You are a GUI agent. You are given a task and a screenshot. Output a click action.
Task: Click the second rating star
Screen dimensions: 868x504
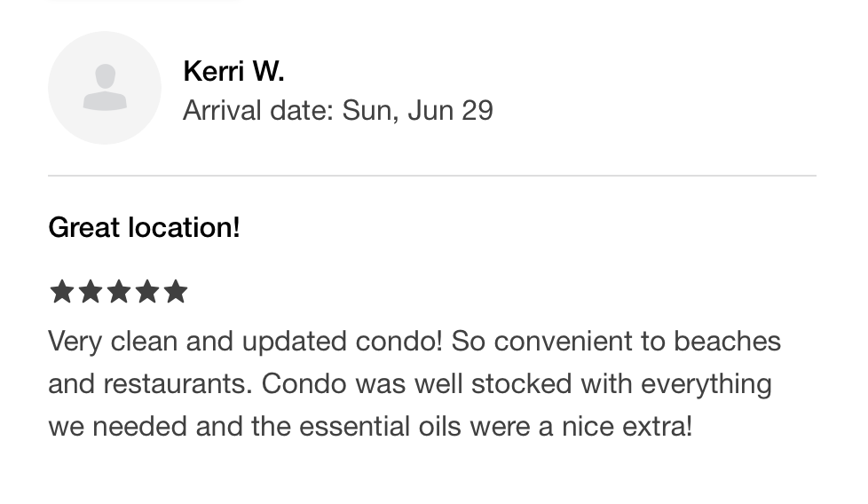pyautogui.click(x=91, y=292)
